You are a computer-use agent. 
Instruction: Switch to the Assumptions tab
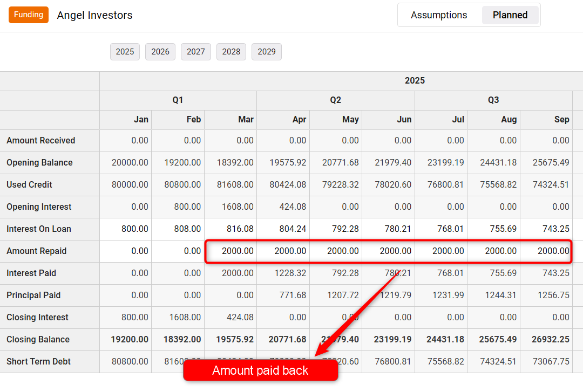pyautogui.click(x=439, y=15)
